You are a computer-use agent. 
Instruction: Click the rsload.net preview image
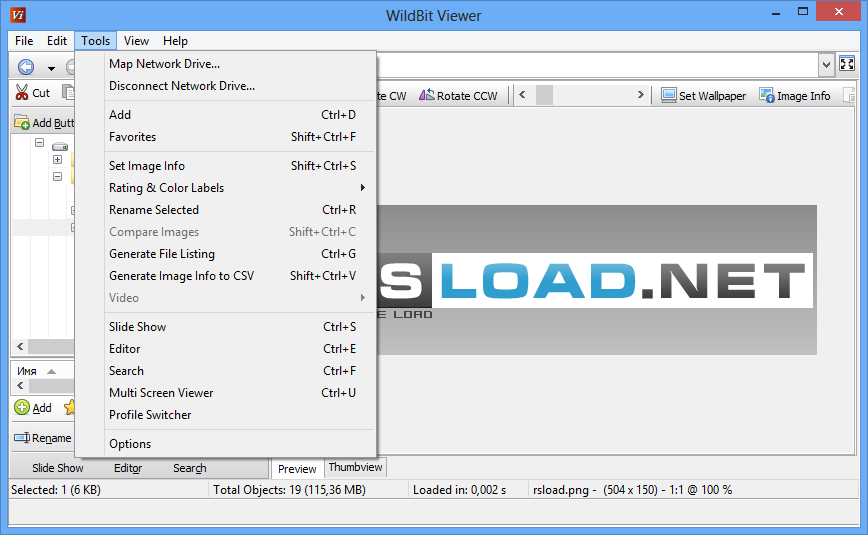(597, 280)
